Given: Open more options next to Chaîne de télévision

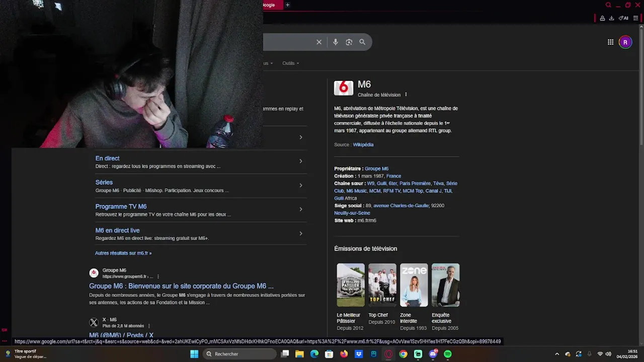Looking at the screenshot, I should 406,95.
